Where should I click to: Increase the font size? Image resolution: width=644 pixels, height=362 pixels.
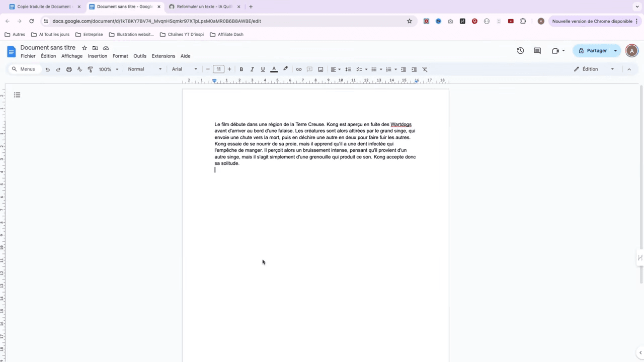click(x=229, y=69)
